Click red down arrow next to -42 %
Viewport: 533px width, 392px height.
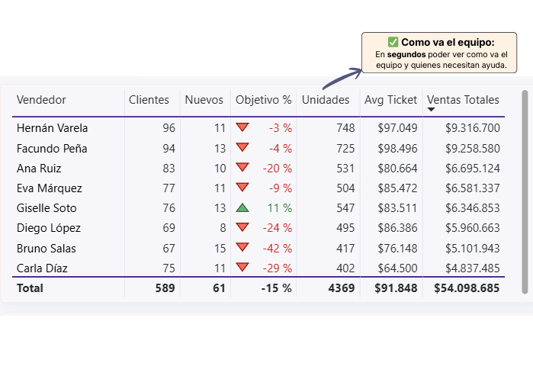242,247
